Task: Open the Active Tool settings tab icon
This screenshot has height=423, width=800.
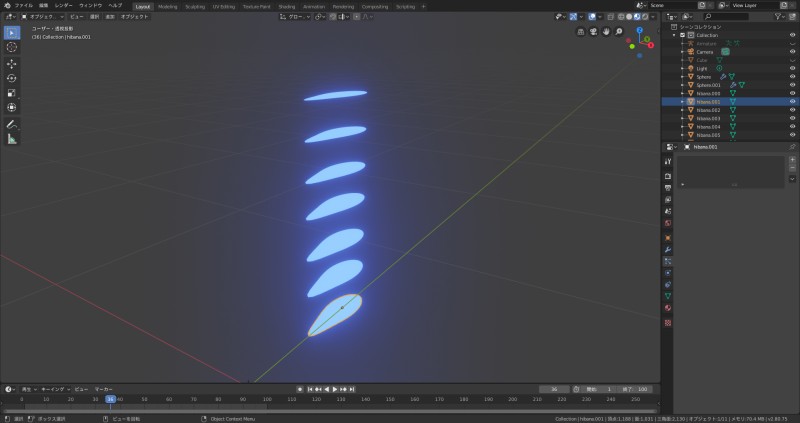Action: (x=668, y=161)
